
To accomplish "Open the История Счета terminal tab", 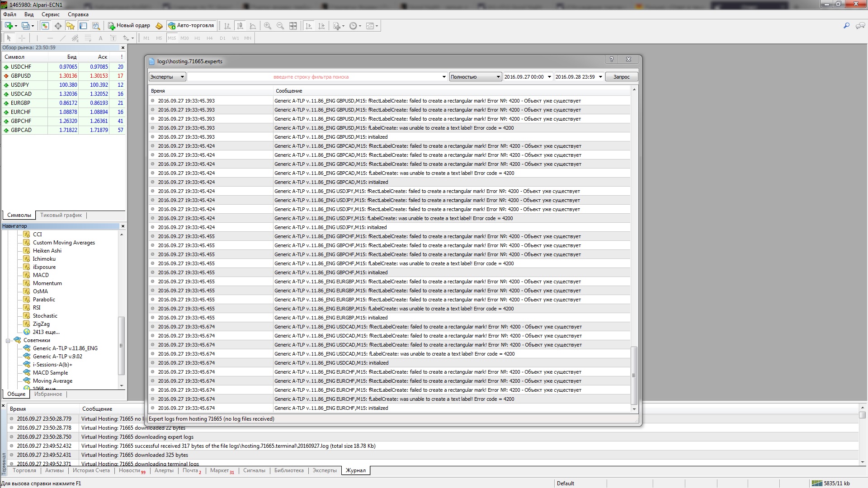I will pyautogui.click(x=91, y=470).
